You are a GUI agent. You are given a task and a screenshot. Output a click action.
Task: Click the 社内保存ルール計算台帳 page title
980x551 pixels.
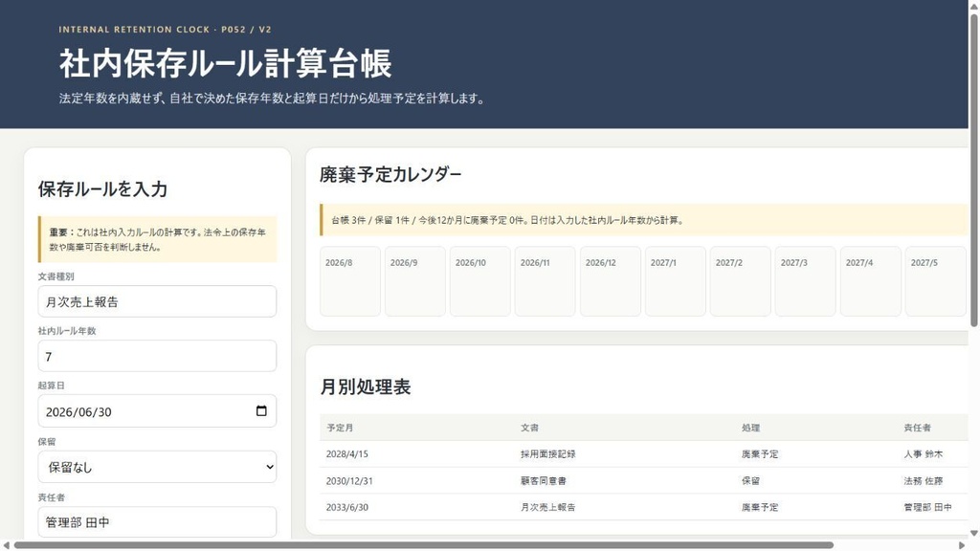[225, 64]
